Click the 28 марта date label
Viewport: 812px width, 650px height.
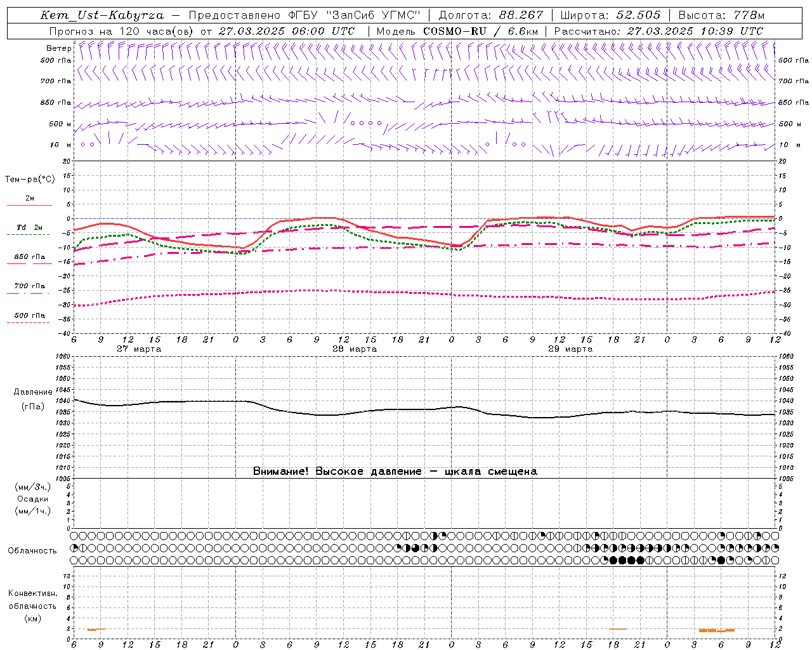pyautogui.click(x=355, y=349)
